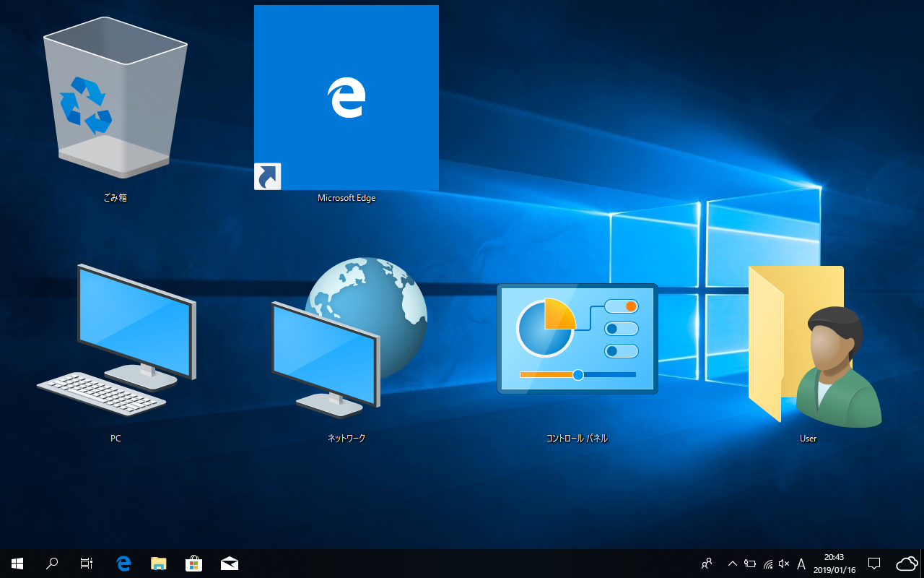Open the People icon in the taskbar
Screen dimensions: 924x578
[x=707, y=564]
